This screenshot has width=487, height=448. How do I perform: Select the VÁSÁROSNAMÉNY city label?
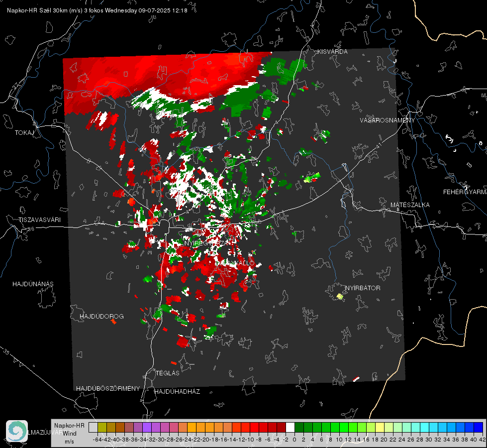[388, 120]
